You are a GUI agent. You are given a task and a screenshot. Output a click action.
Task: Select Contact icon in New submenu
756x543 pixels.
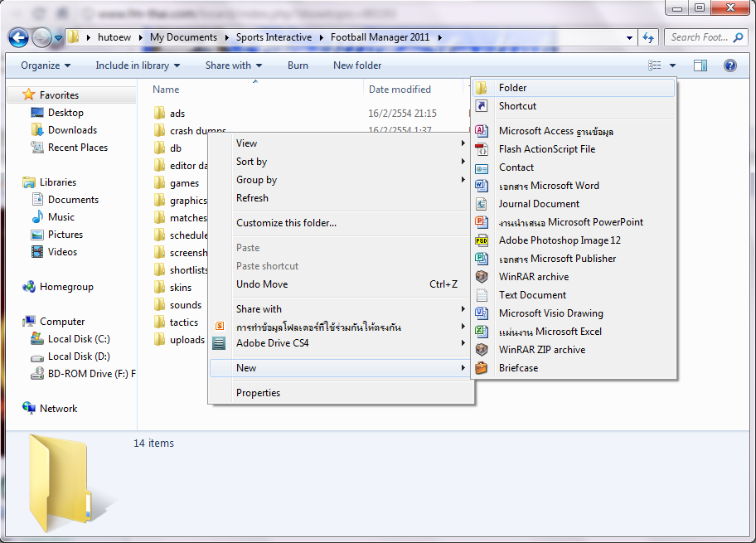coord(481,167)
